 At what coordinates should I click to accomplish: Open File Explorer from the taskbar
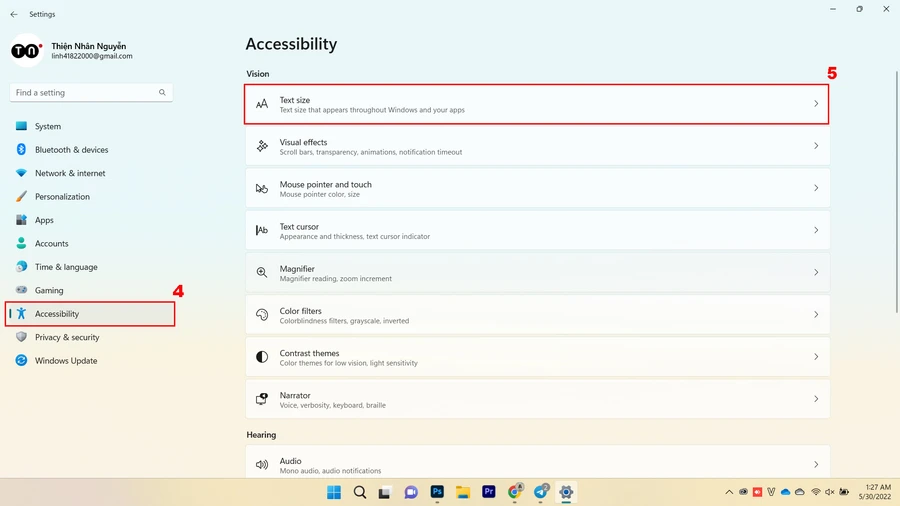pyautogui.click(x=463, y=492)
